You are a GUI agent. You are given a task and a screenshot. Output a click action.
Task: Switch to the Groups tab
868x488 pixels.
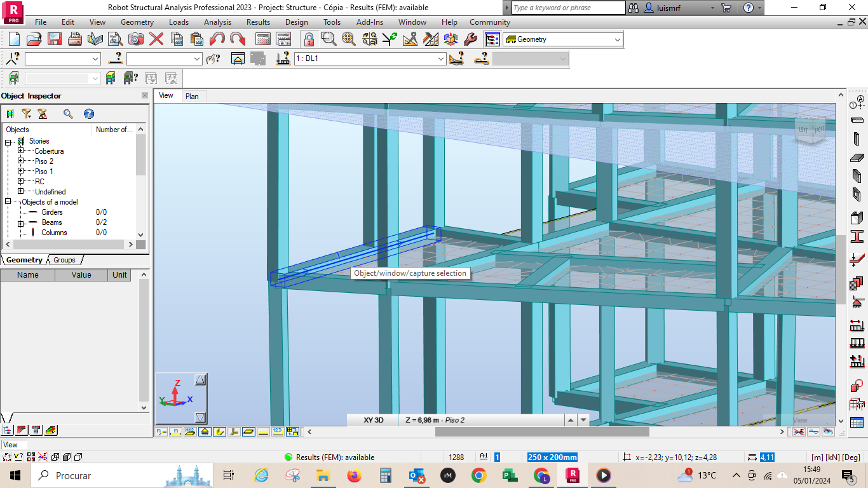click(64, 260)
